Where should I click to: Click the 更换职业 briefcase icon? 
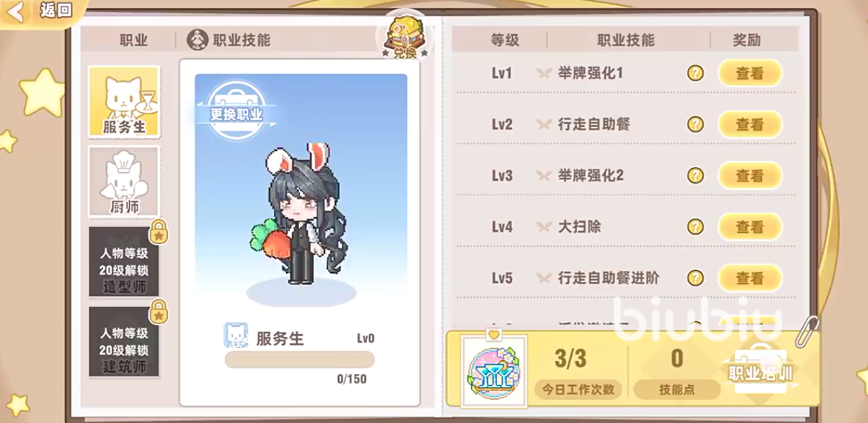(236, 110)
